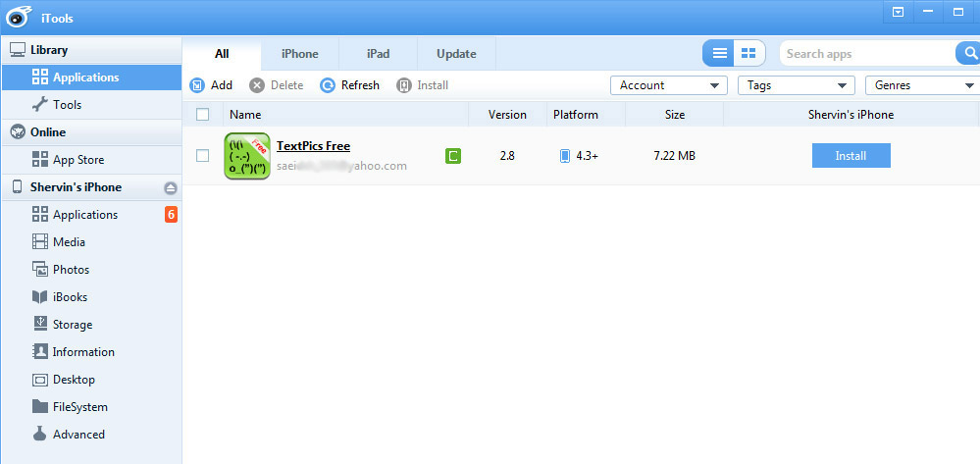The image size is (980, 464).
Task: Switch to list view
Action: (x=719, y=54)
